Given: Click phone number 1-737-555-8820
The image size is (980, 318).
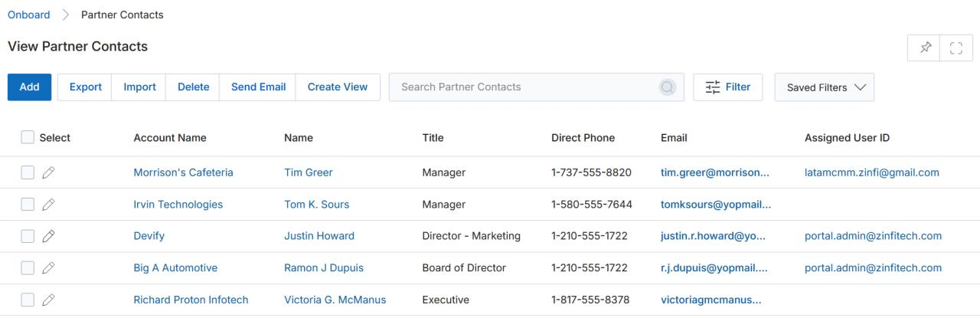Looking at the screenshot, I should pos(591,172).
